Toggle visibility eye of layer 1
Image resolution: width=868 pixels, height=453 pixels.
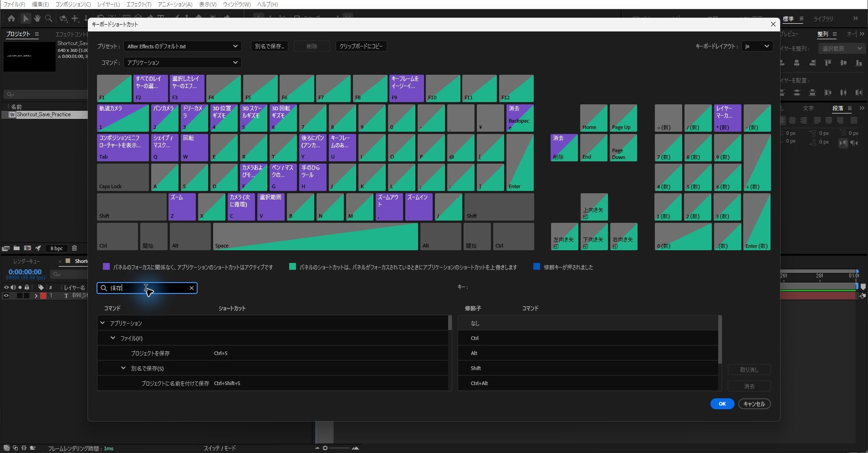click(x=6, y=296)
